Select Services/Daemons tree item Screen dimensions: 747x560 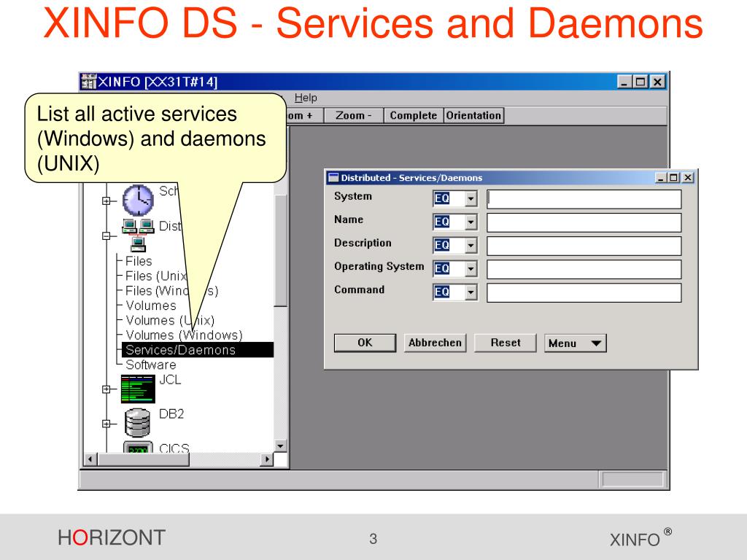pos(198,350)
